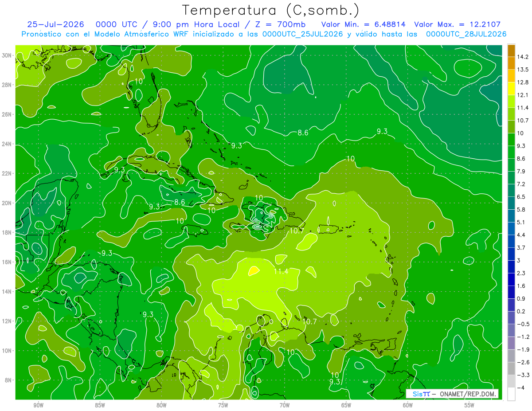Click the '65W' longitude axis label

346,405
